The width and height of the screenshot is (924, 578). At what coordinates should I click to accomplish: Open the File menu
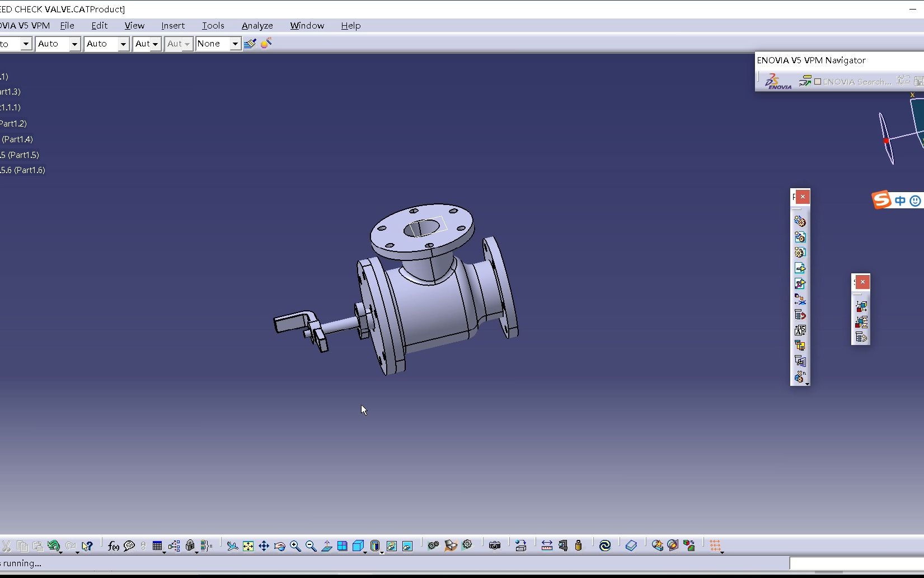(67, 26)
